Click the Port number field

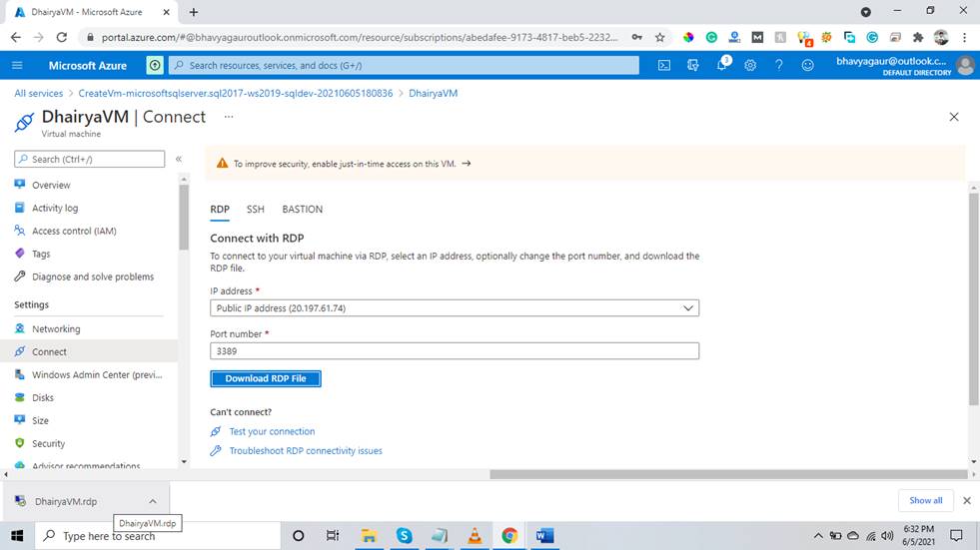pyautogui.click(x=455, y=350)
